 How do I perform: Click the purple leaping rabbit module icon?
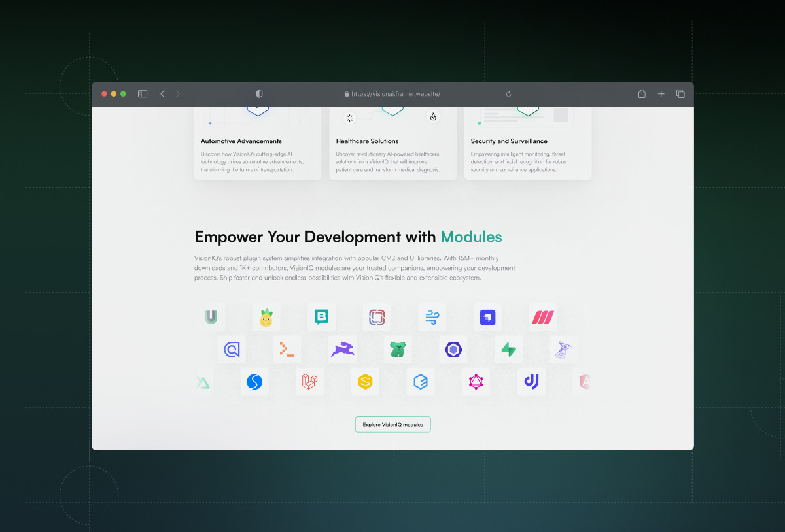pos(343,350)
